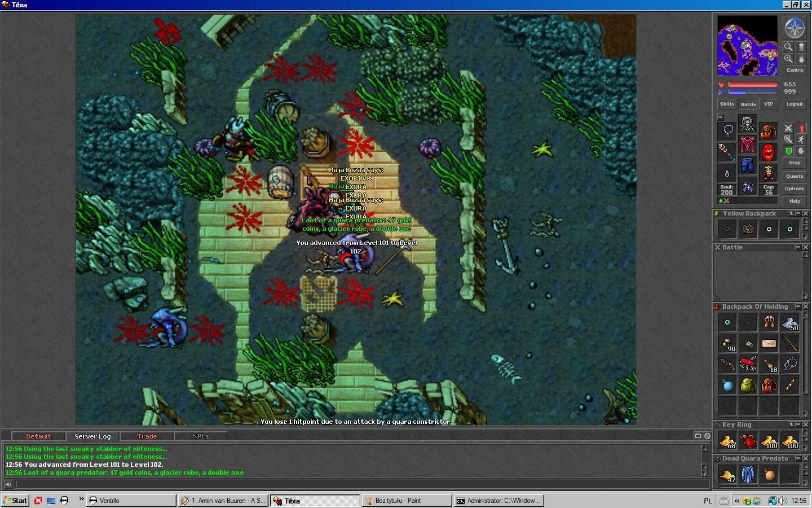
Task: Minimize the Yellow Backpack container
Action: (798, 213)
